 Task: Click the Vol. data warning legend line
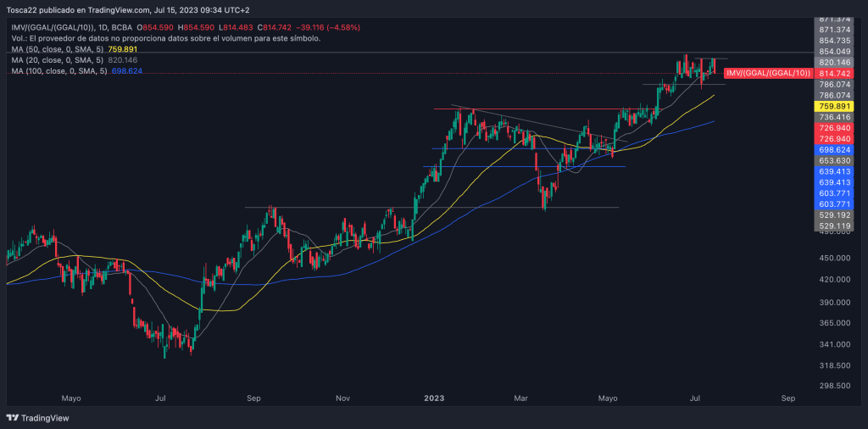click(x=166, y=39)
